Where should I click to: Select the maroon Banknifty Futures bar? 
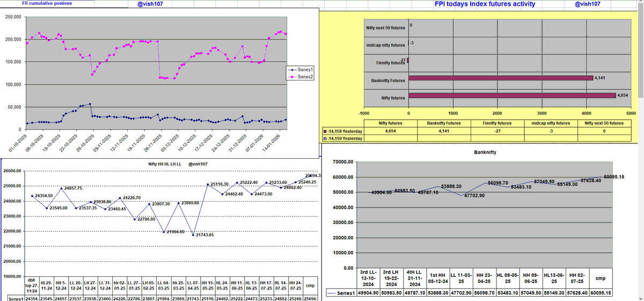coord(501,78)
